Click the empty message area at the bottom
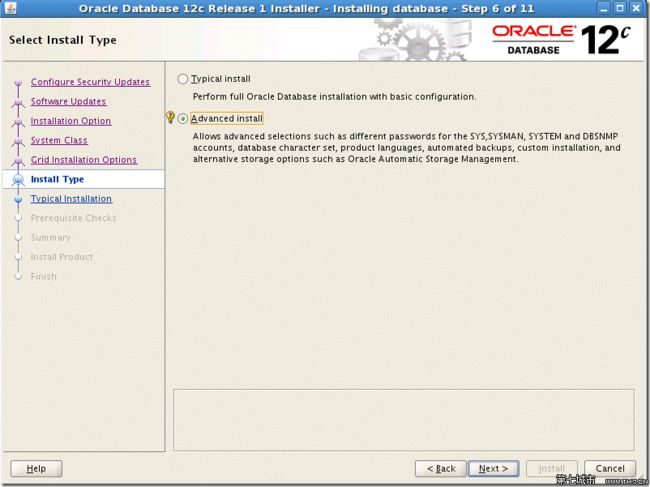 pos(404,420)
